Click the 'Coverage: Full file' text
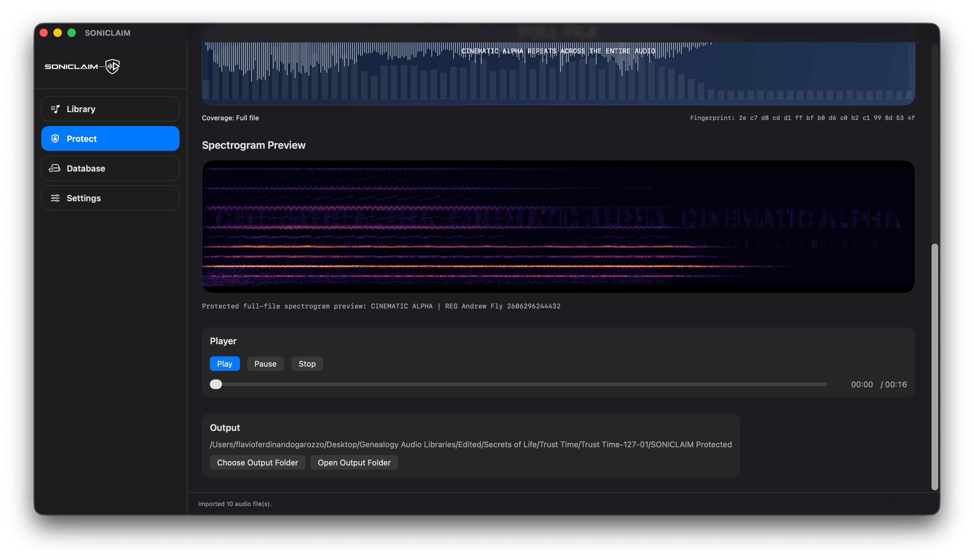The image size is (974, 560). pos(230,118)
